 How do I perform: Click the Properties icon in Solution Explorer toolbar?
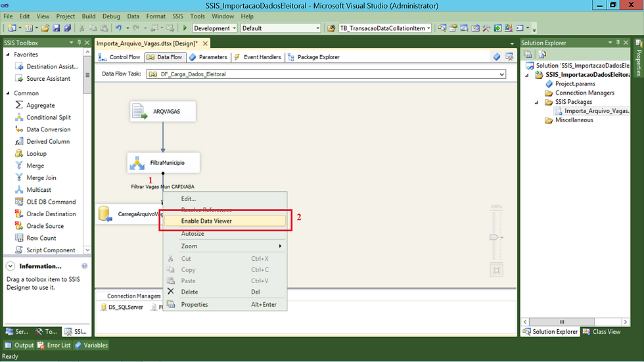(x=528, y=54)
